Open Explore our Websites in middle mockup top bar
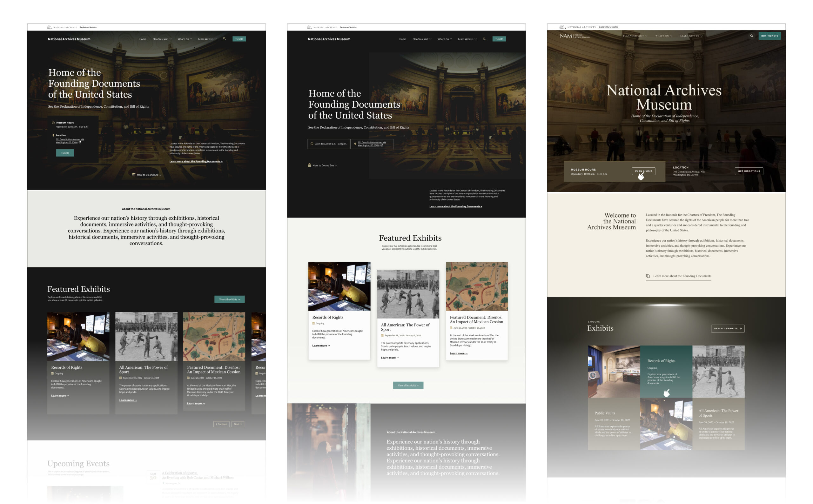The height and width of the screenshot is (504, 813). point(348,27)
